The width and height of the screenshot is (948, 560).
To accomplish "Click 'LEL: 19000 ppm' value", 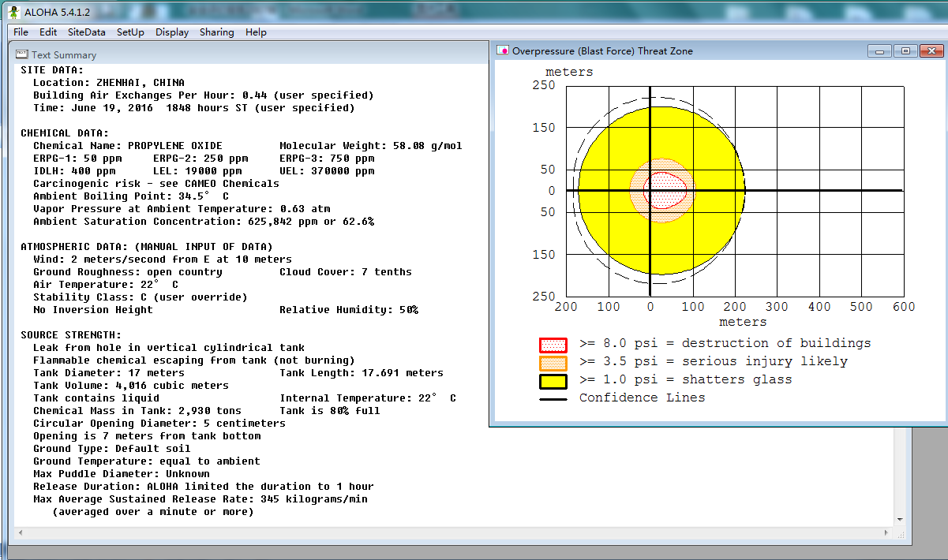I will pos(197,170).
